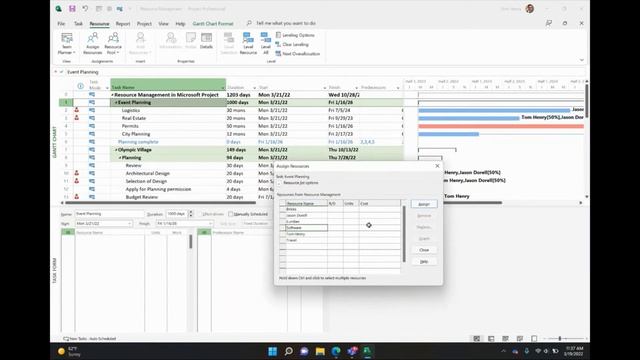
Task: Open the Gantt Chart Format tab
Action: [x=213, y=24]
